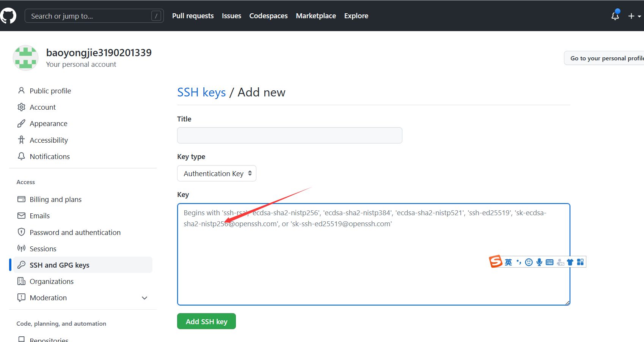Click the GitHub logo in the header
The height and width of the screenshot is (342, 644).
click(x=8, y=16)
